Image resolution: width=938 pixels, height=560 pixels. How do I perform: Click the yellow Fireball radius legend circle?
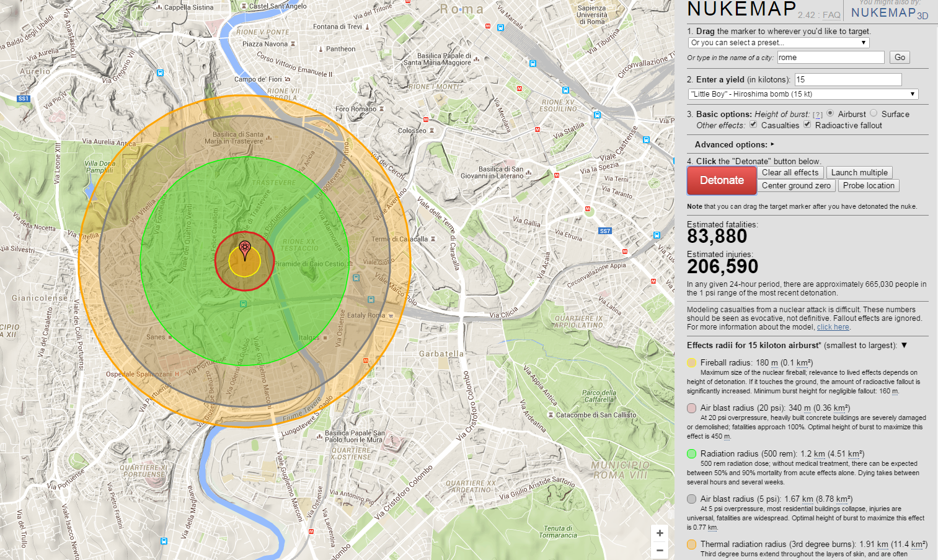pos(691,362)
